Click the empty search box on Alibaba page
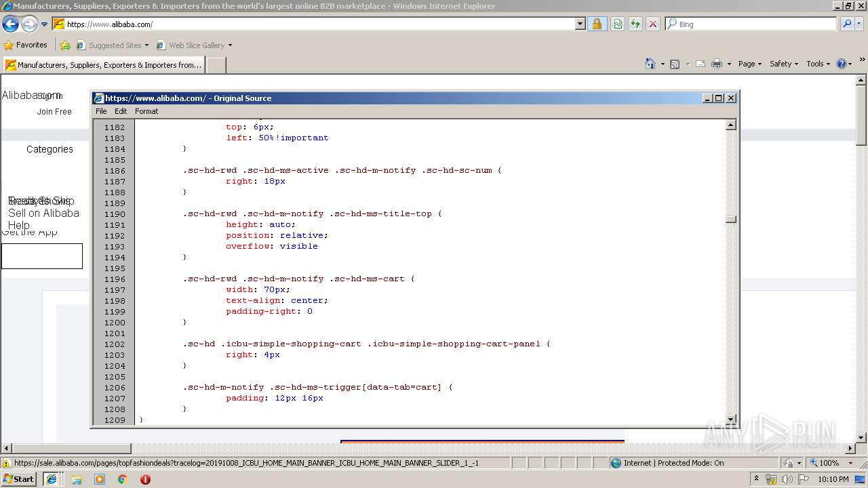This screenshot has width=868, height=488. 42,256
